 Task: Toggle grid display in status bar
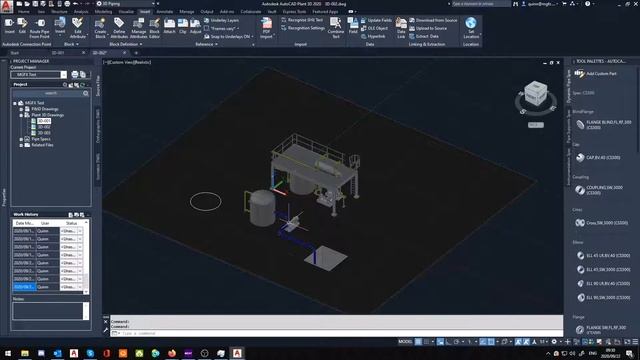pyautogui.click(x=418, y=342)
